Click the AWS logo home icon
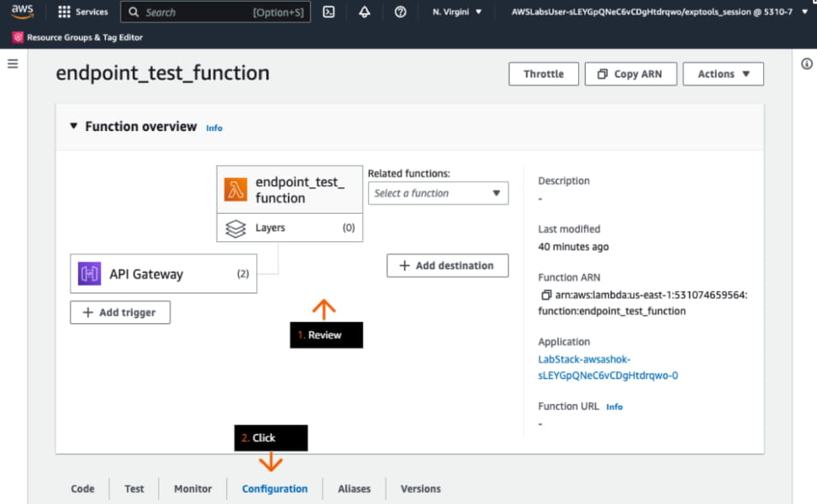Screen dimensions: 817x504 coord(22,11)
